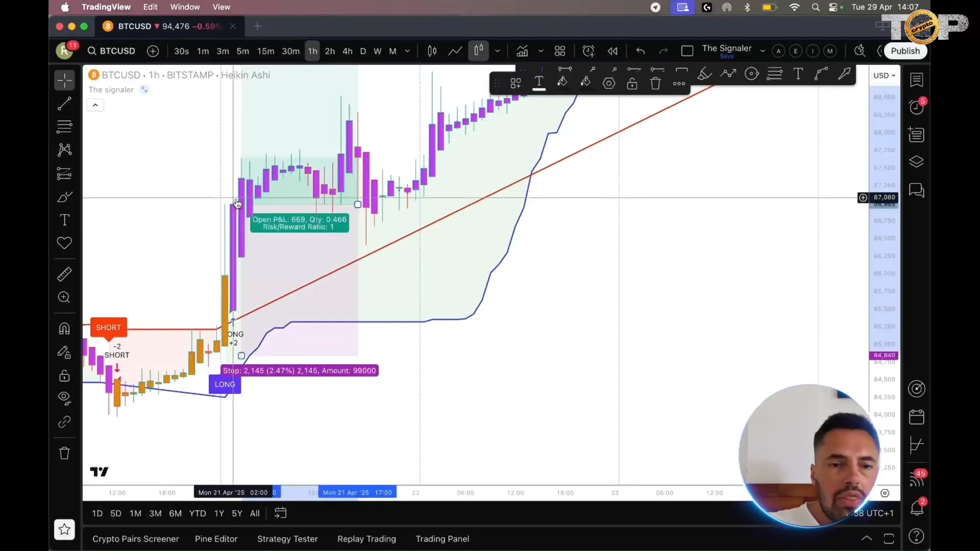Expand indicator templates dropdown arrow
The image size is (980, 551).
click(x=541, y=51)
